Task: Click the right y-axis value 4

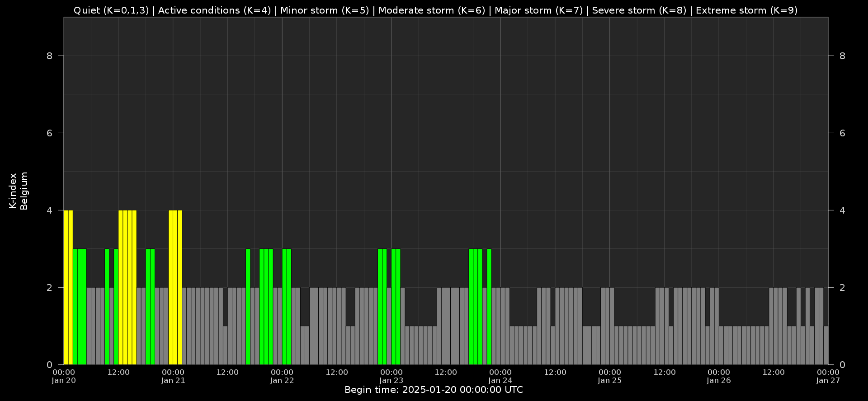Action: 842,210
